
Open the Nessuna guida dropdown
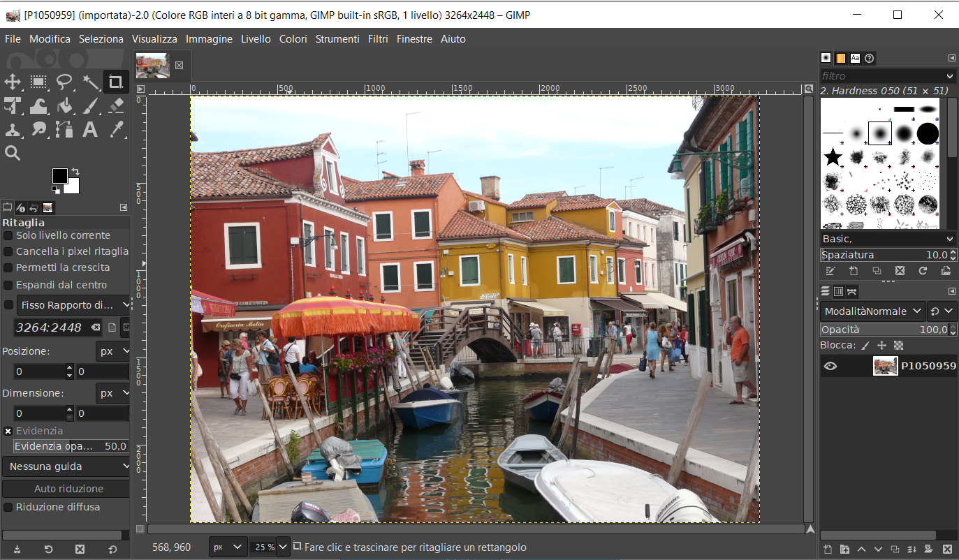tap(66, 466)
